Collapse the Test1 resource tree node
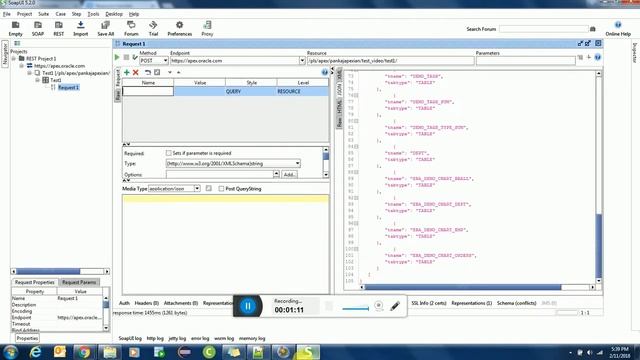Viewport: 640px width, 360px height. tap(29, 73)
